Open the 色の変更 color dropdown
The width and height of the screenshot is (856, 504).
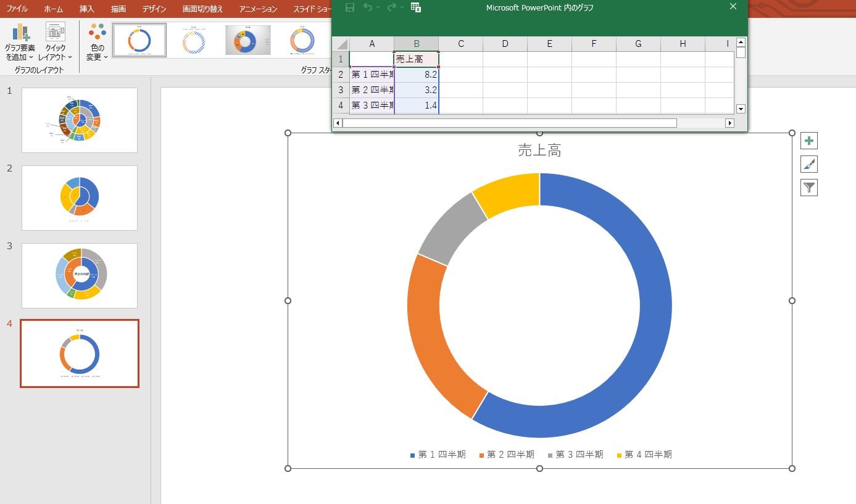(x=97, y=43)
